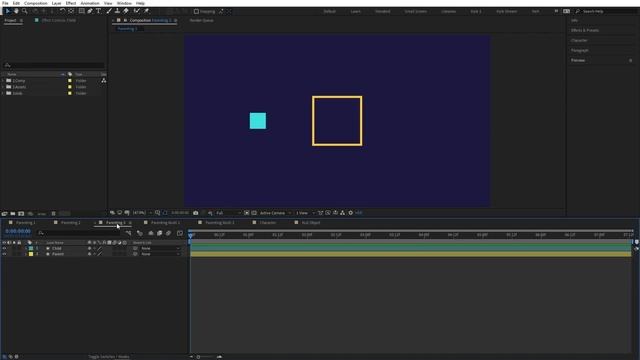Open the Paragraph panel
640x360 pixels.
click(x=580, y=51)
